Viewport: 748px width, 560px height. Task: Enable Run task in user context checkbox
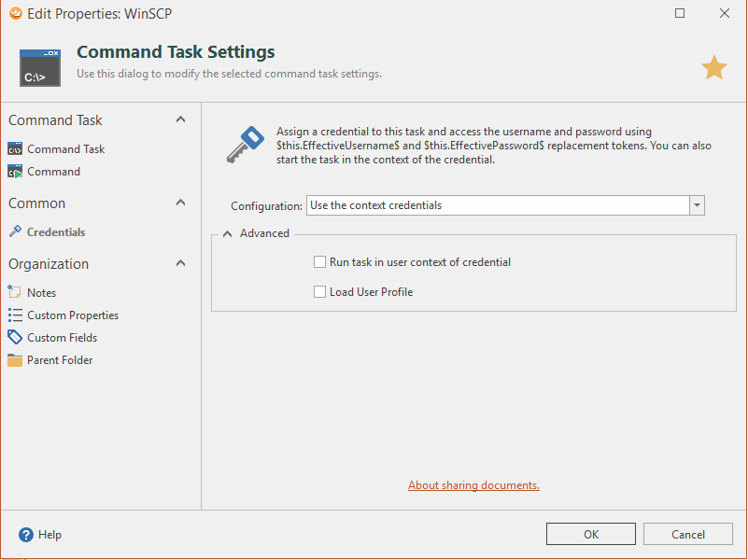pyautogui.click(x=320, y=262)
